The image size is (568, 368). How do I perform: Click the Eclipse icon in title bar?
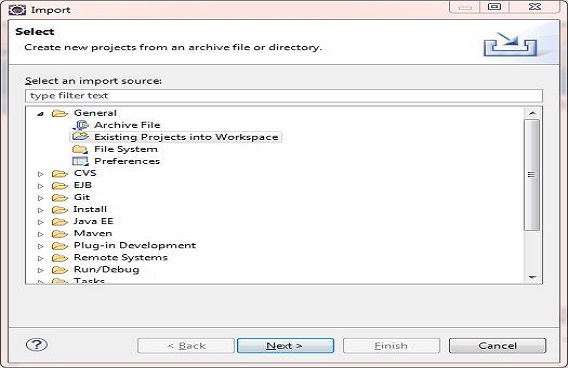coord(17,9)
